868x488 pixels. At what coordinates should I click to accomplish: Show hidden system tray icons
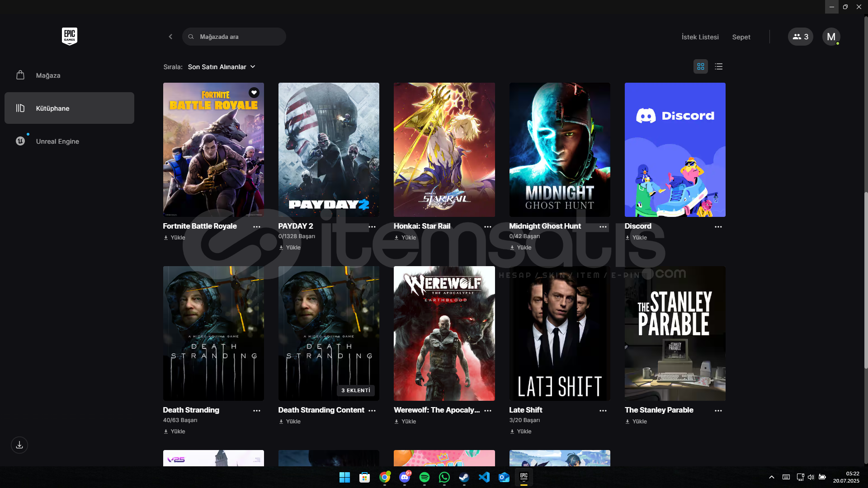point(772,477)
